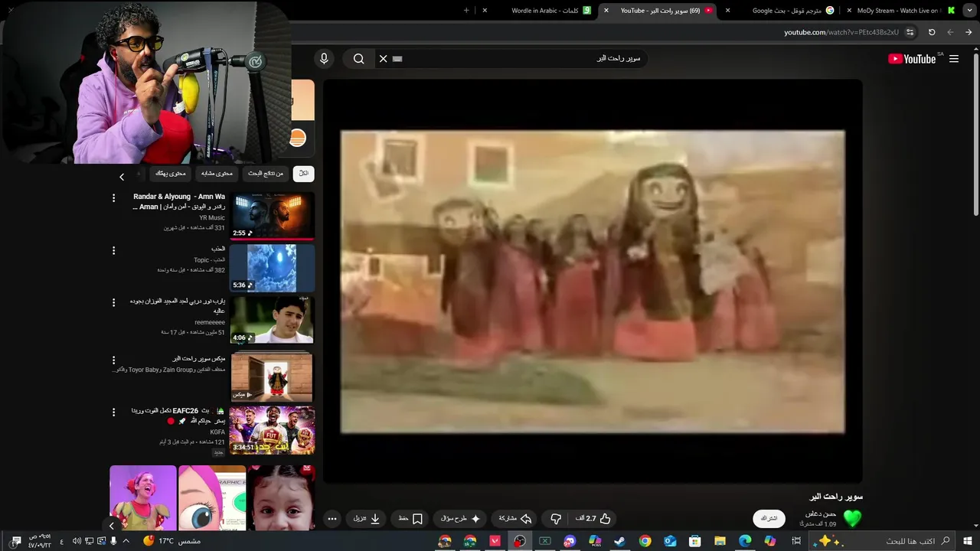Select the محتوى يهمّك chip
The height and width of the screenshot is (551, 980).
[170, 174]
